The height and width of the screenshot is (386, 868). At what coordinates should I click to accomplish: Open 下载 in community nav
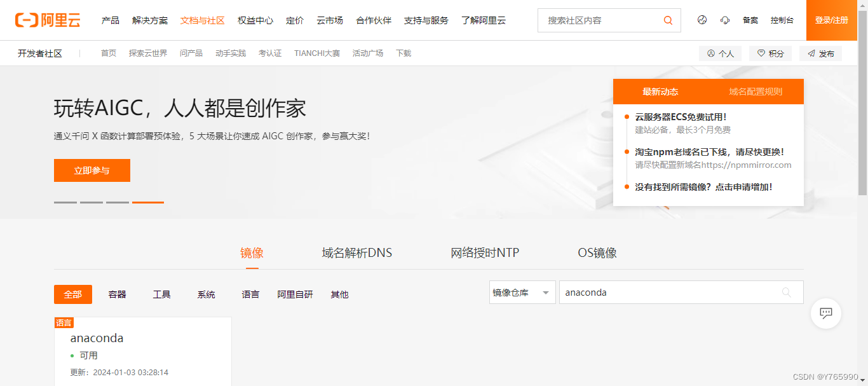pyautogui.click(x=403, y=53)
